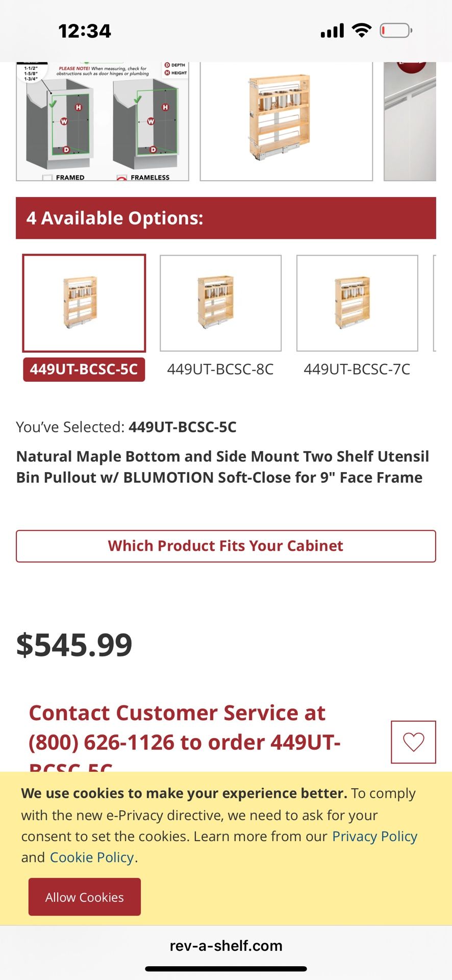Open the Privacy Policy link

[374, 836]
